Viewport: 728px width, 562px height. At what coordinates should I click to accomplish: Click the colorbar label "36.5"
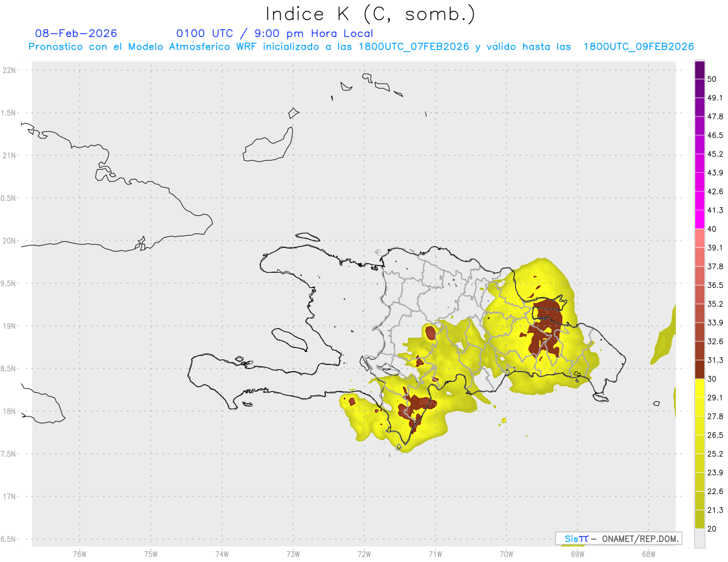tap(715, 285)
